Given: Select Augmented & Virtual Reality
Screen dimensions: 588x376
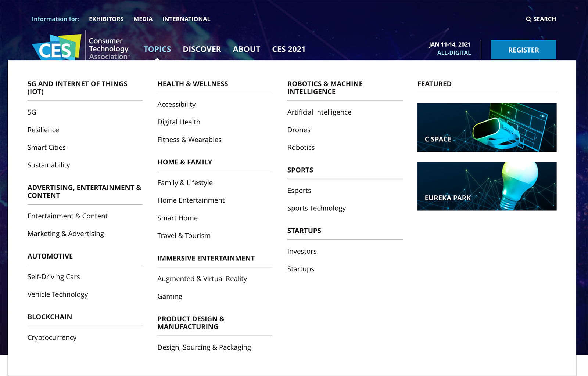Looking at the screenshot, I should pyautogui.click(x=202, y=279).
